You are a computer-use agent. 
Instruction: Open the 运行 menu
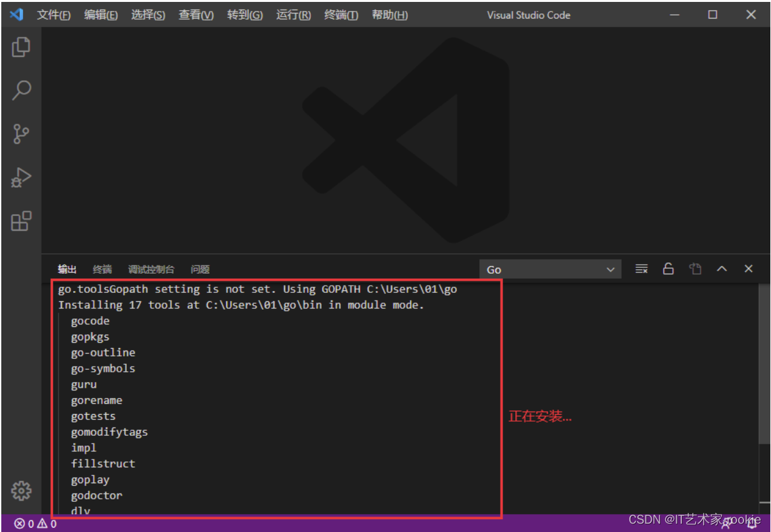[x=294, y=15]
